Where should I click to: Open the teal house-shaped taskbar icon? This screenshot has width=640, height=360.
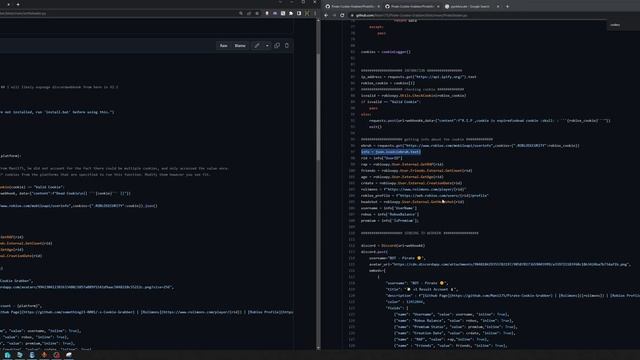point(7,355)
